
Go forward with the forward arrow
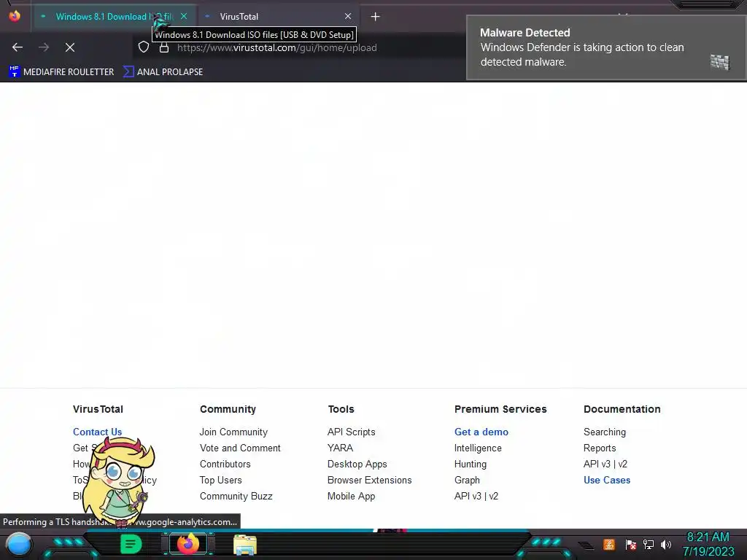click(44, 47)
